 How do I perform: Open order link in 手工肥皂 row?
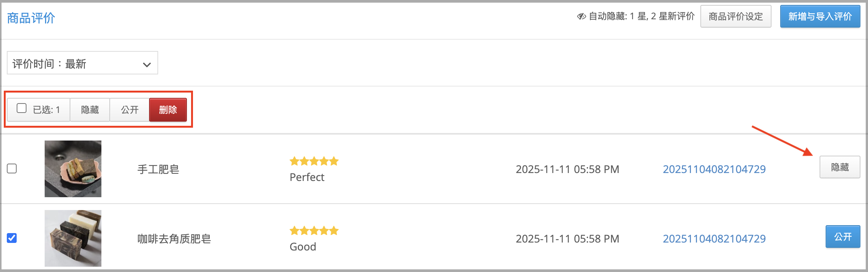714,169
